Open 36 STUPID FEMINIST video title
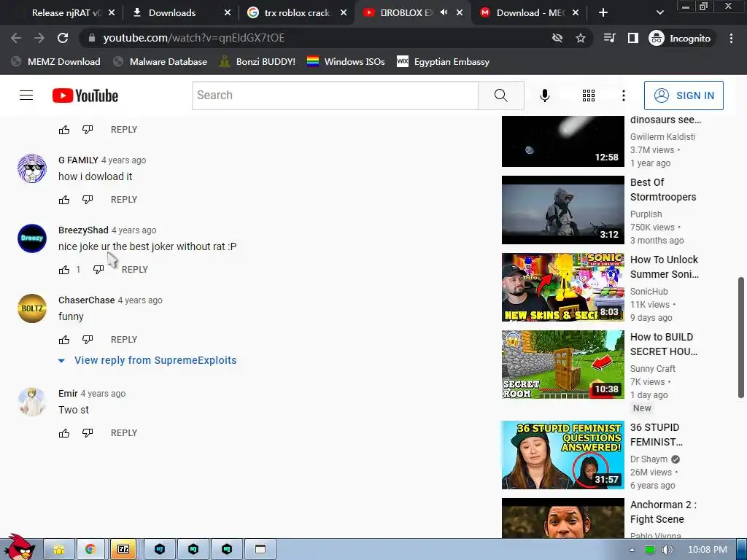 pyautogui.click(x=657, y=435)
